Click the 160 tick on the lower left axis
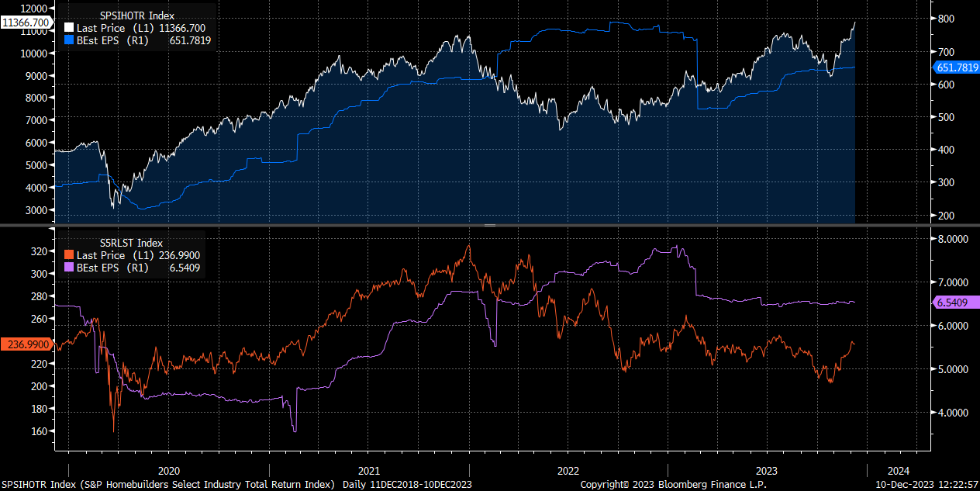The width and height of the screenshot is (980, 491). click(x=40, y=431)
